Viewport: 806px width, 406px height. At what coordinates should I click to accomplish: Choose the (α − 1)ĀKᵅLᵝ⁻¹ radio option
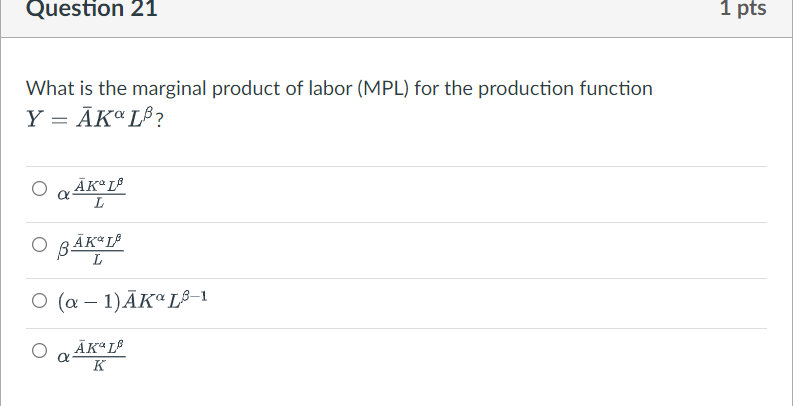[x=39, y=299]
